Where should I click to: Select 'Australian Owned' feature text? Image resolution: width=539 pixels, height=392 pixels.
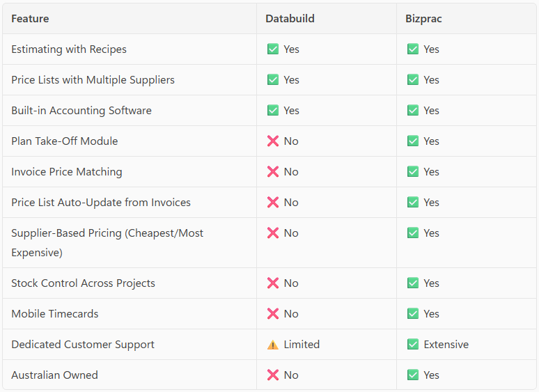click(54, 375)
